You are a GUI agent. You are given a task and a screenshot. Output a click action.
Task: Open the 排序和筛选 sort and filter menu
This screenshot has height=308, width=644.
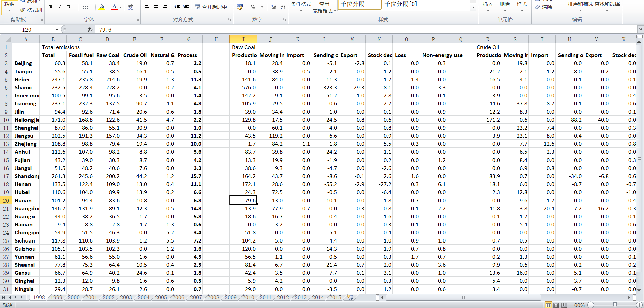580,7
